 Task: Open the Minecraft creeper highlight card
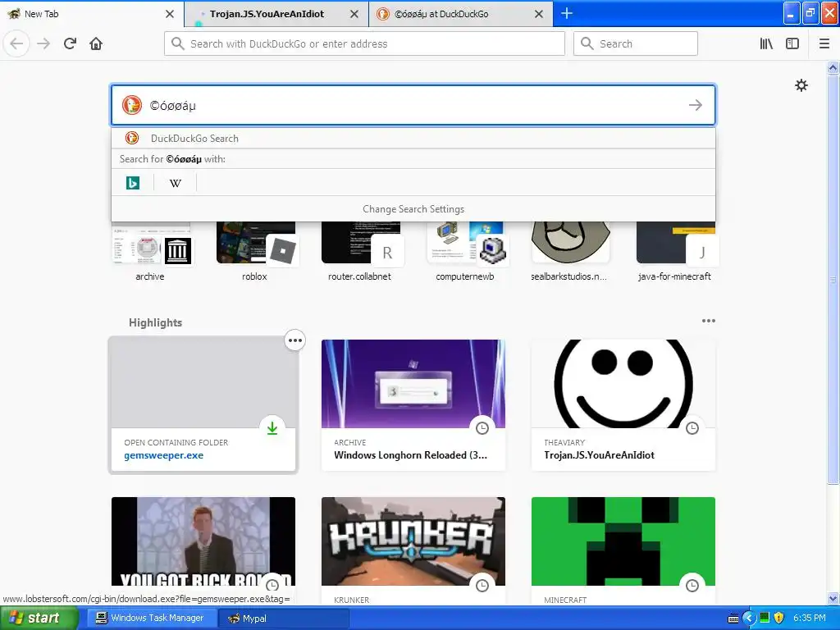623,550
